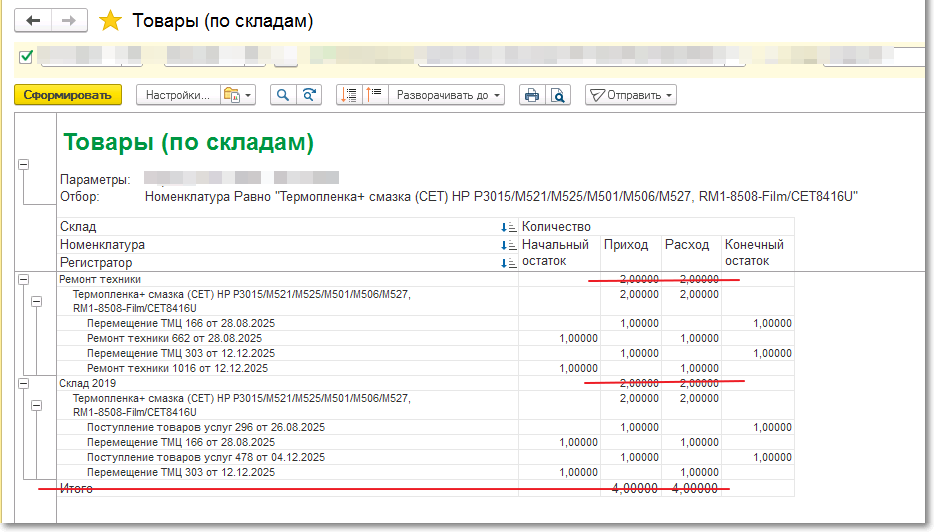This screenshot has height=532, width=934.
Task: Click the expand all groups icon
Action: click(374, 95)
